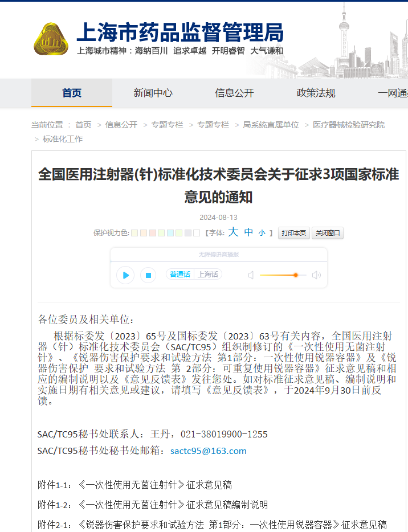The image size is (408, 532).
Task: Set font size to 大
Action: (233, 232)
